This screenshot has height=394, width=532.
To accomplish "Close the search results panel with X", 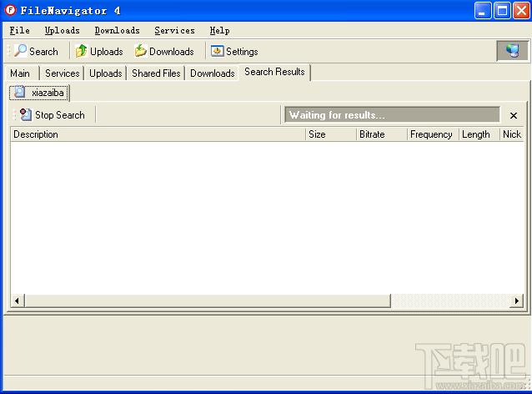I will pyautogui.click(x=514, y=115).
